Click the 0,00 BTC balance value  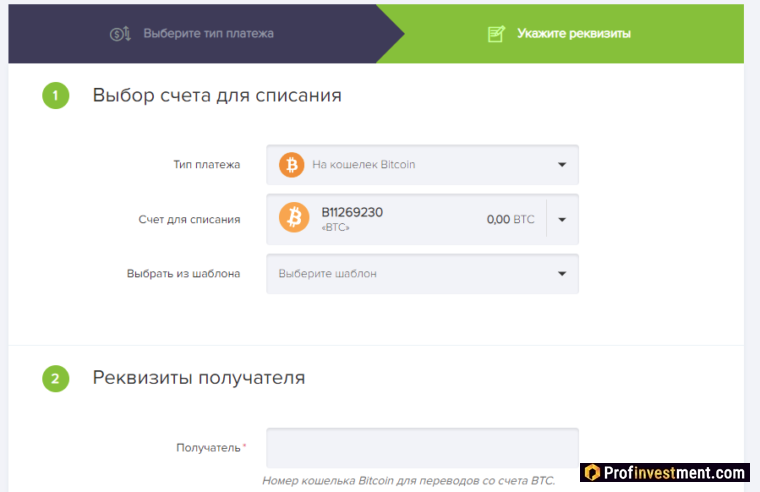click(510, 220)
